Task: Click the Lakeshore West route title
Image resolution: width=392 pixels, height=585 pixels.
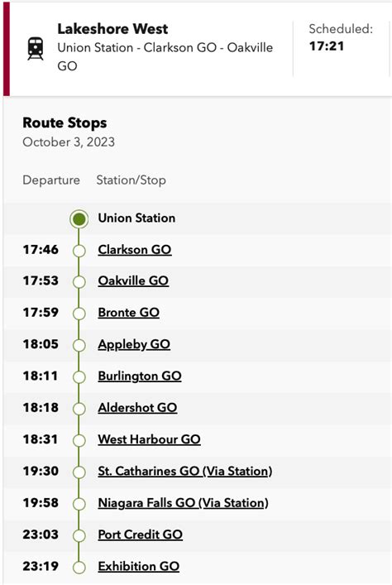Action: [x=112, y=29]
